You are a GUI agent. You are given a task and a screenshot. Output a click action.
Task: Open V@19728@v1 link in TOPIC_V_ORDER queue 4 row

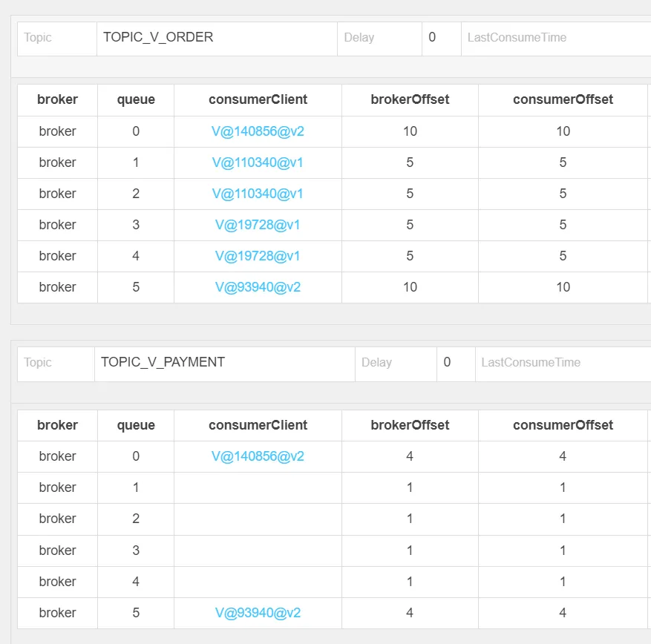click(258, 256)
